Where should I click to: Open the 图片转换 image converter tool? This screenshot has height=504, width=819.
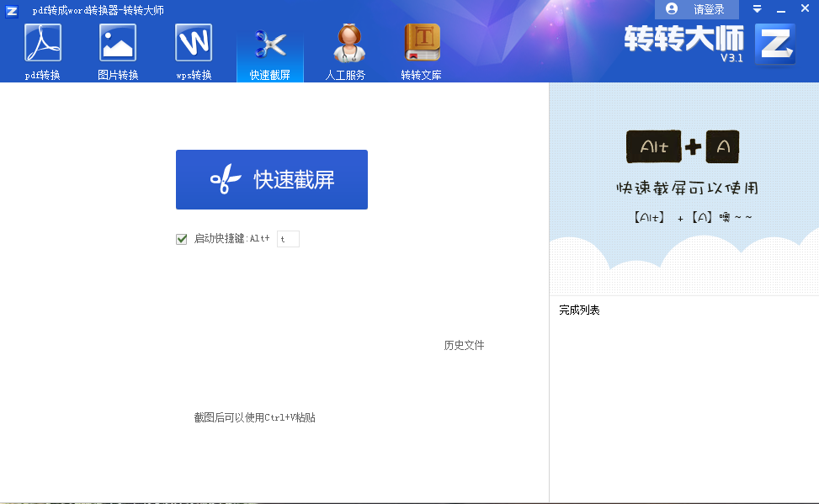[117, 49]
